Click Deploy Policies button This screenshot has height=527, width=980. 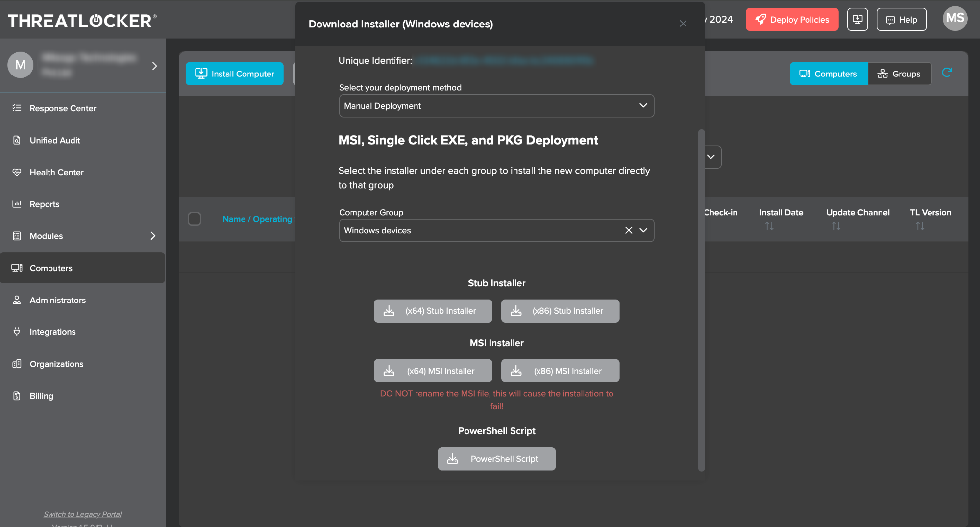(x=792, y=20)
